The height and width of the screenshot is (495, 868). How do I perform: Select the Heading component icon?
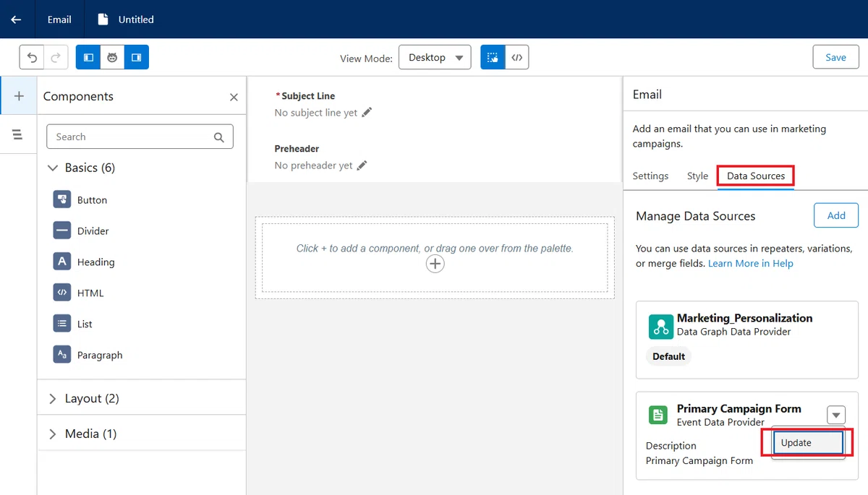click(x=62, y=262)
